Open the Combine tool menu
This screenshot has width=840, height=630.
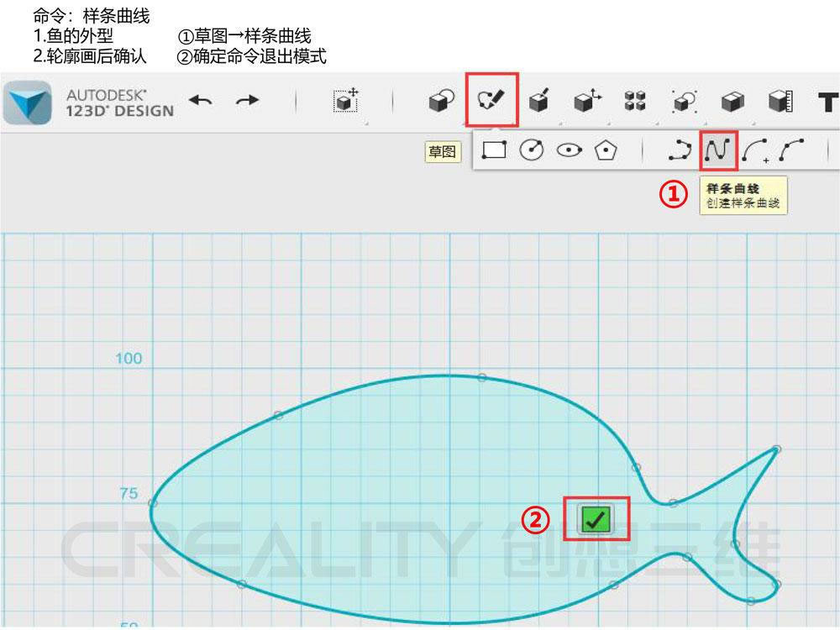pyautogui.click(x=732, y=102)
